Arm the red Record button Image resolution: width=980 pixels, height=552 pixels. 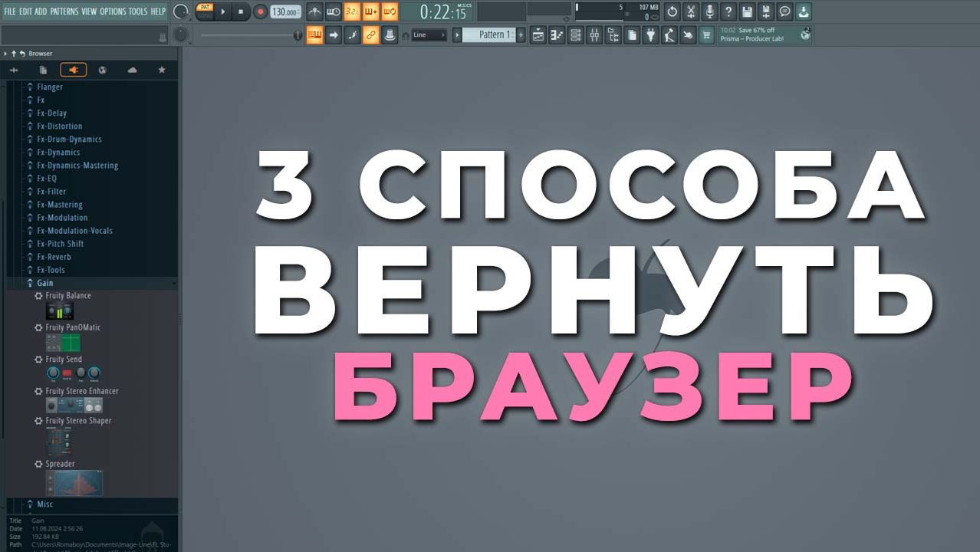260,11
